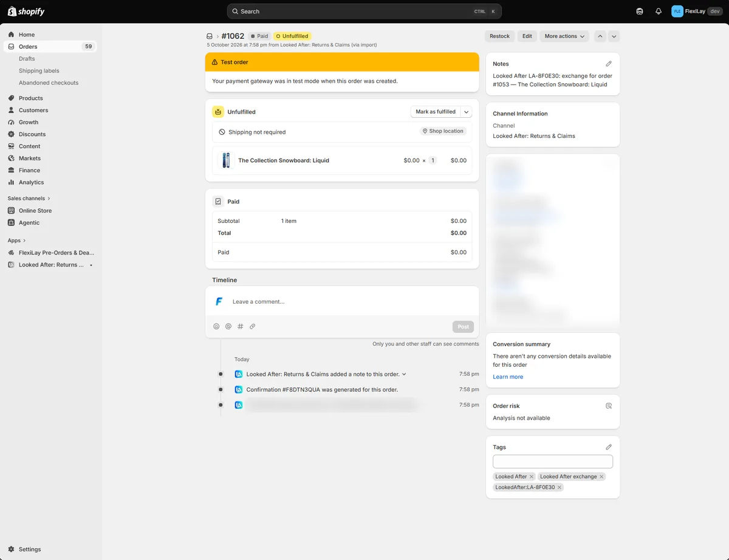This screenshot has width=729, height=560.
Task: Click the Finance icon in sidebar
Action: 12,171
